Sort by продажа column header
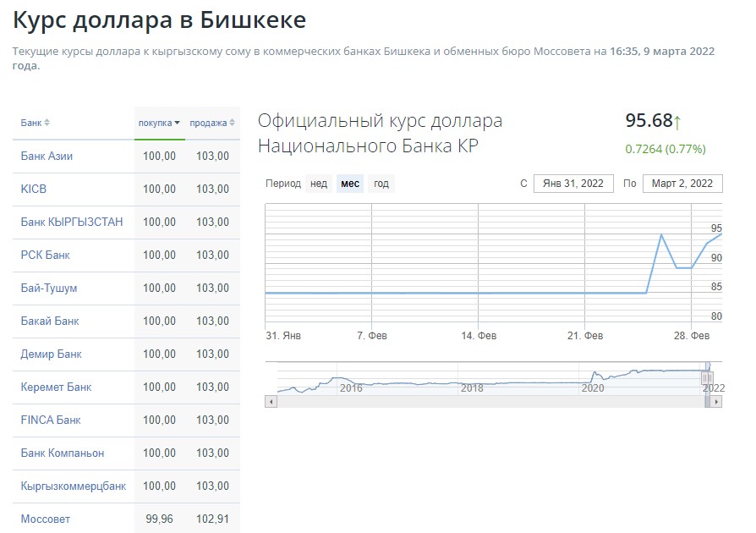The image size is (756, 533). (x=212, y=123)
